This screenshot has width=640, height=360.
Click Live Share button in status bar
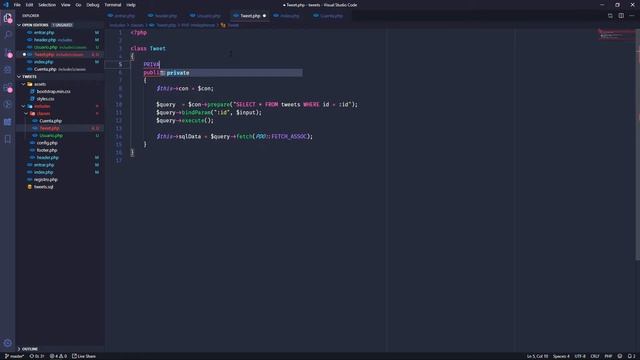click(x=84, y=356)
